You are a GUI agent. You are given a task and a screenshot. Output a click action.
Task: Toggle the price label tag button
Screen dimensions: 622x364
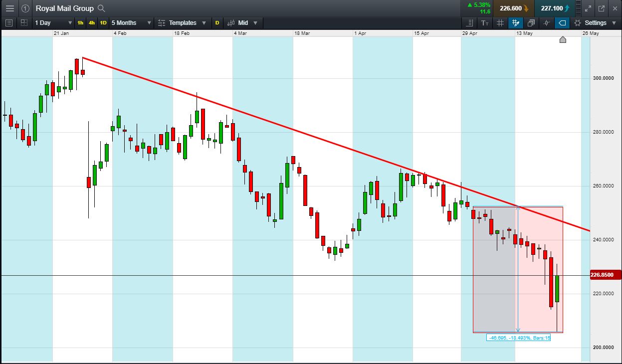click(x=562, y=23)
